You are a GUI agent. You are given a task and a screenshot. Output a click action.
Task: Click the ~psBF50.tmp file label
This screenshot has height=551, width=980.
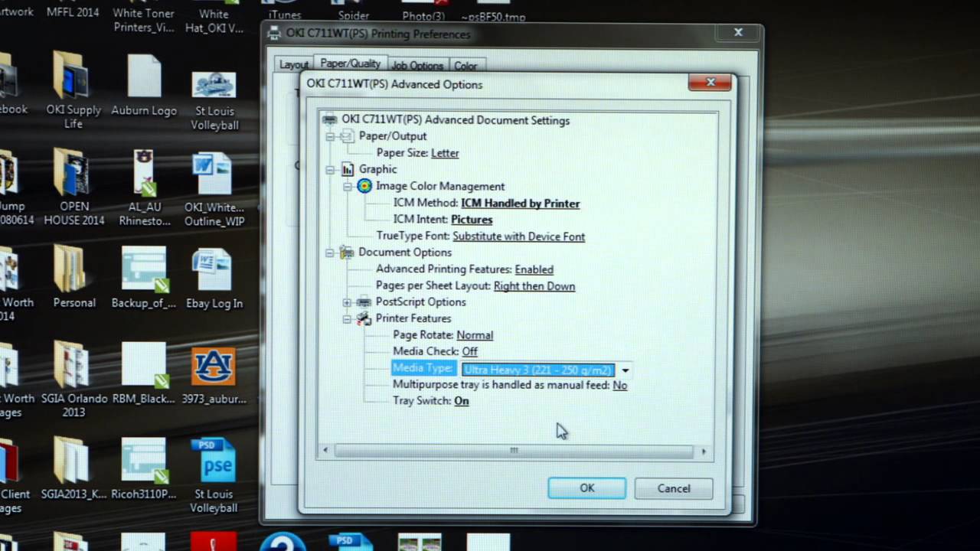click(493, 16)
